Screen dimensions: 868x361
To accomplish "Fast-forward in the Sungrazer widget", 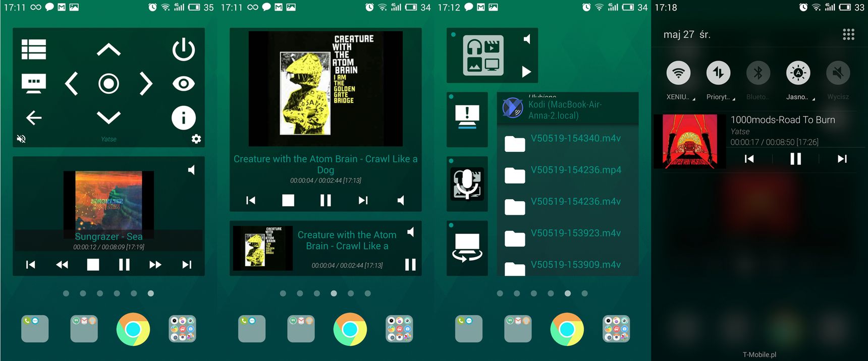I will (155, 265).
